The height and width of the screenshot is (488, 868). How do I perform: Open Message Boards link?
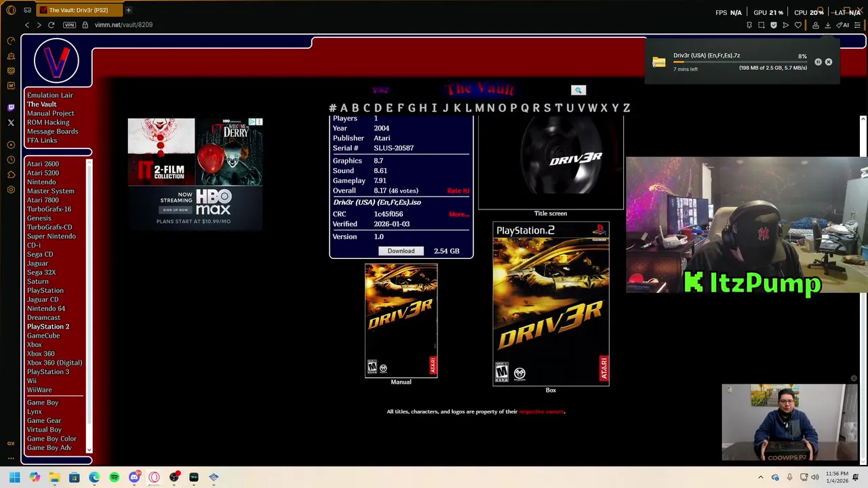[52, 131]
